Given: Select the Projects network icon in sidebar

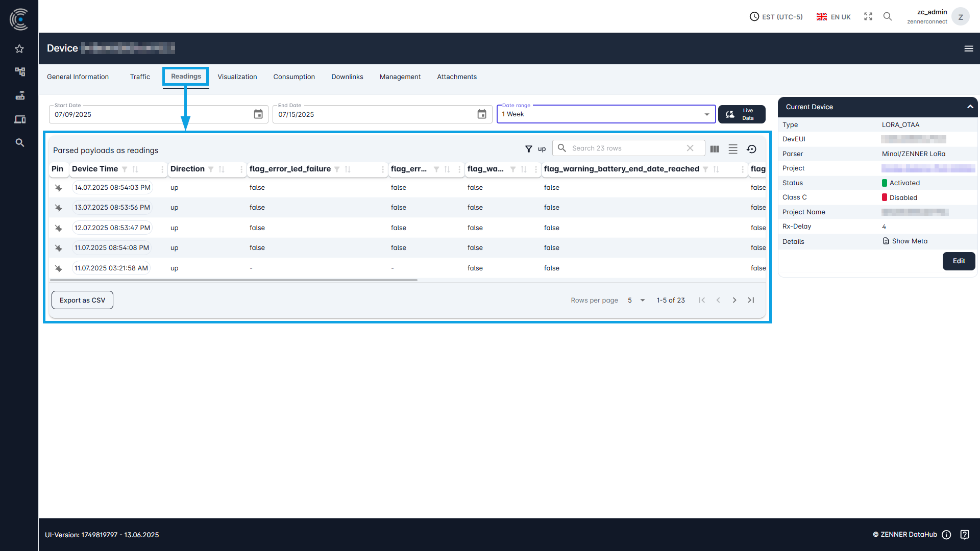Looking at the screenshot, I should pyautogui.click(x=19, y=72).
